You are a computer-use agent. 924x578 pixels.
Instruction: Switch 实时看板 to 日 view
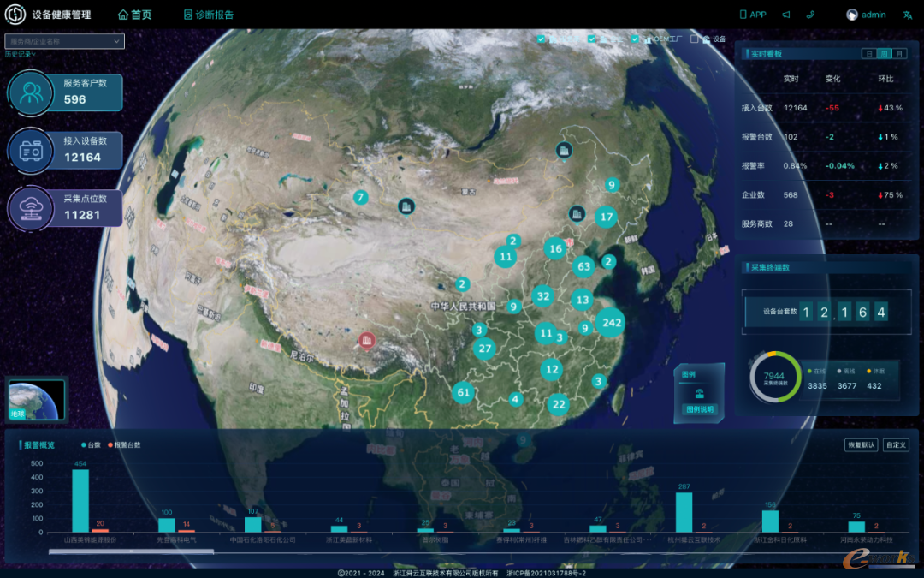[868, 54]
